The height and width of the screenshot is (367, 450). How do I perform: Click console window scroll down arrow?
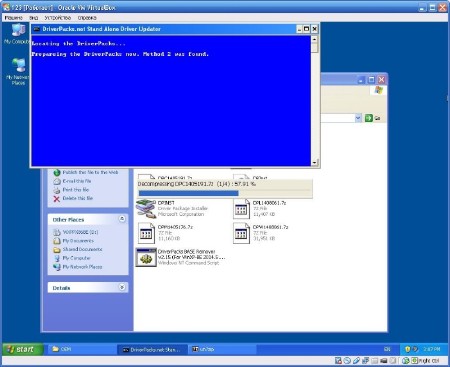click(x=314, y=163)
